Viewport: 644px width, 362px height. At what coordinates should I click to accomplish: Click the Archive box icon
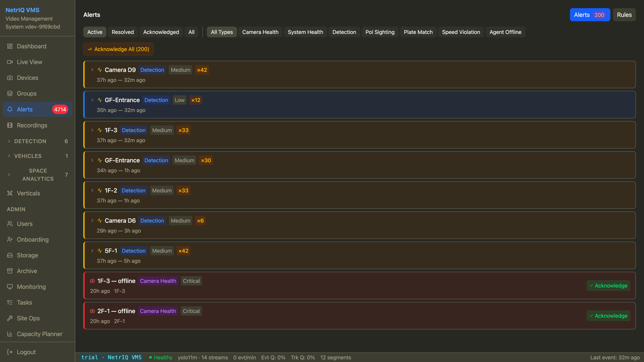point(10,271)
